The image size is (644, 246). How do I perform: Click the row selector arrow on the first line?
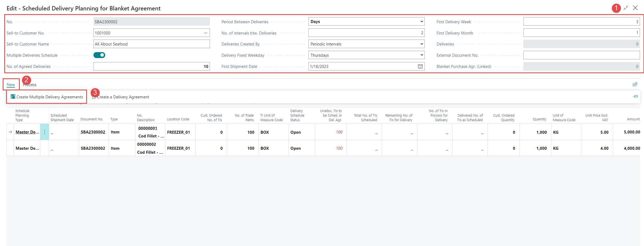pos(10,132)
